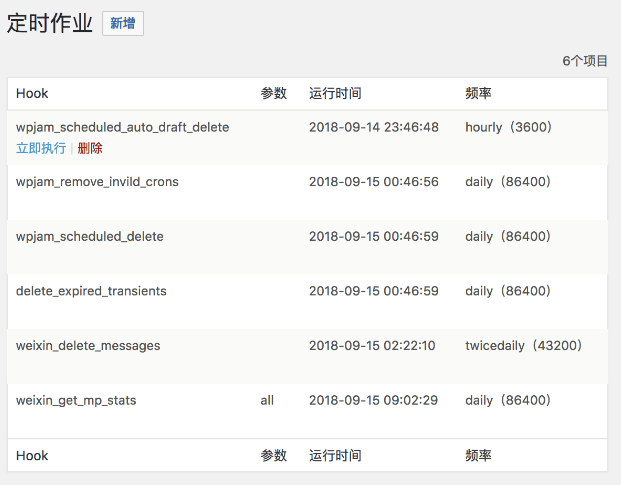This screenshot has height=485, width=621.
Task: Click the red 删除 link
Action: (90, 148)
